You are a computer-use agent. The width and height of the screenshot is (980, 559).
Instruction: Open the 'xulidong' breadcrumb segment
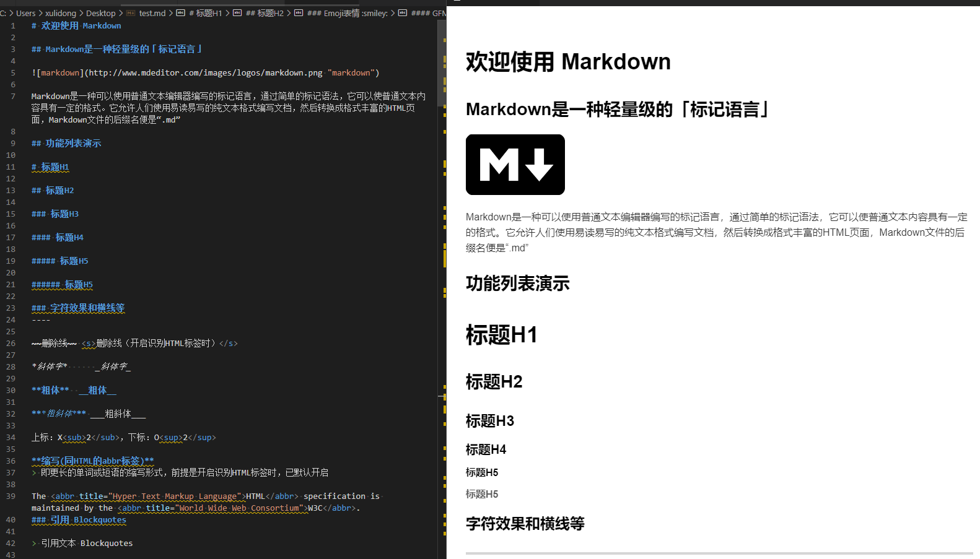click(x=61, y=13)
